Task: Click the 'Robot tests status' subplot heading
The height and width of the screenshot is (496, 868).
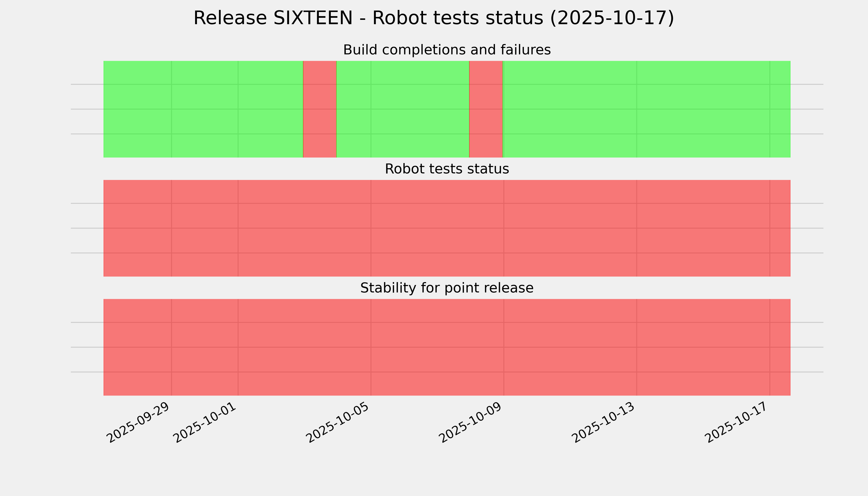Action: coord(447,169)
